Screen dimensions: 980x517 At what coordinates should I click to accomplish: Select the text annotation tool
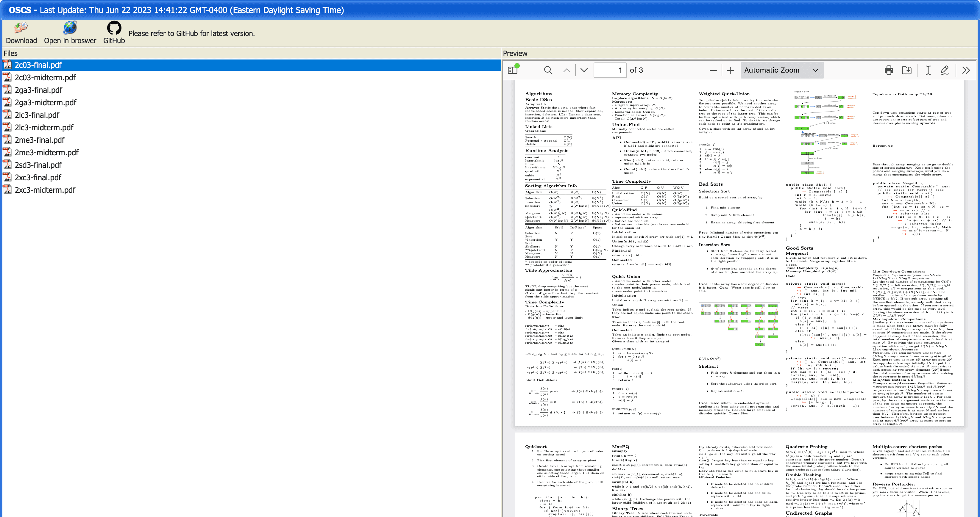coord(928,70)
